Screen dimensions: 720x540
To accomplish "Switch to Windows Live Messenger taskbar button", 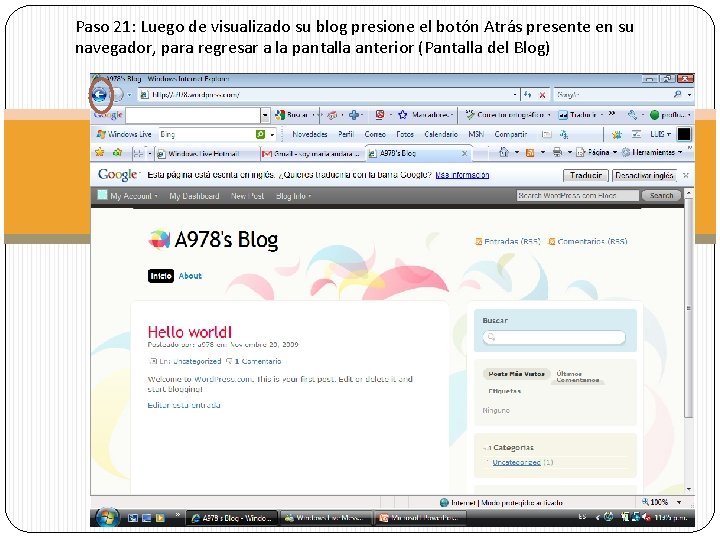I will coord(326,518).
